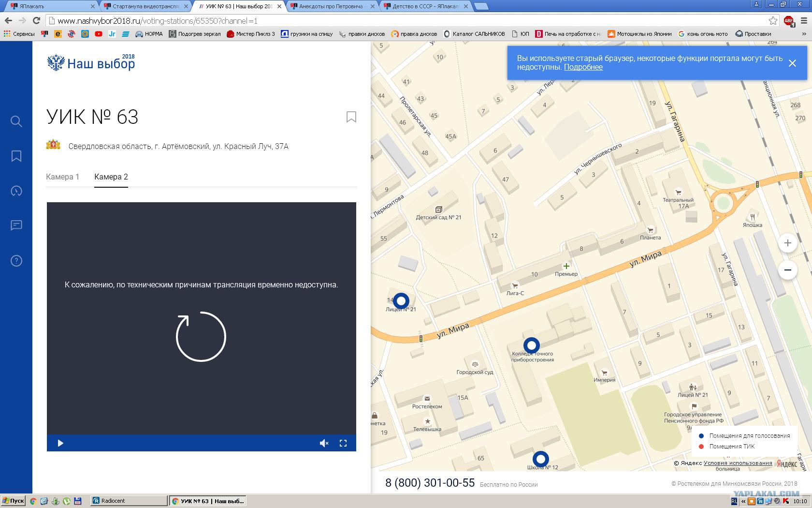812x508 pixels.
Task: Open the chat feedback icon in sidebar
Action: 16,225
